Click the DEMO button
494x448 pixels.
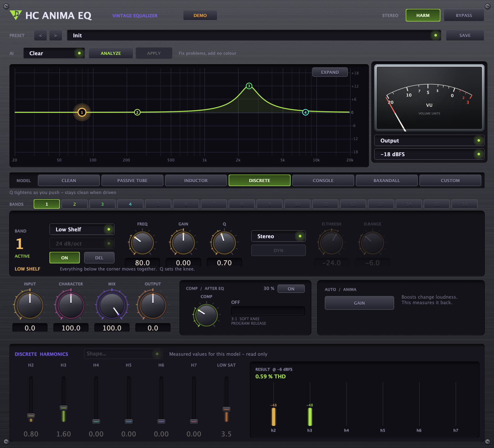pyautogui.click(x=200, y=16)
